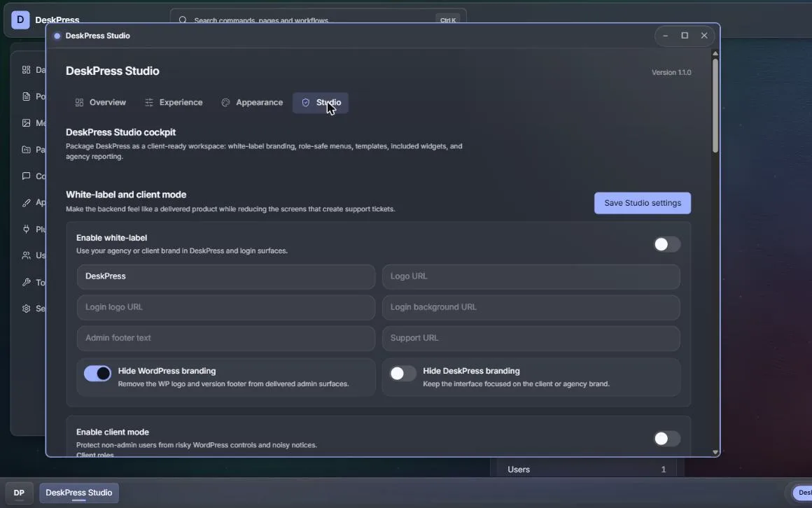Click the scrollbar up arrow in Studio window

click(x=715, y=53)
